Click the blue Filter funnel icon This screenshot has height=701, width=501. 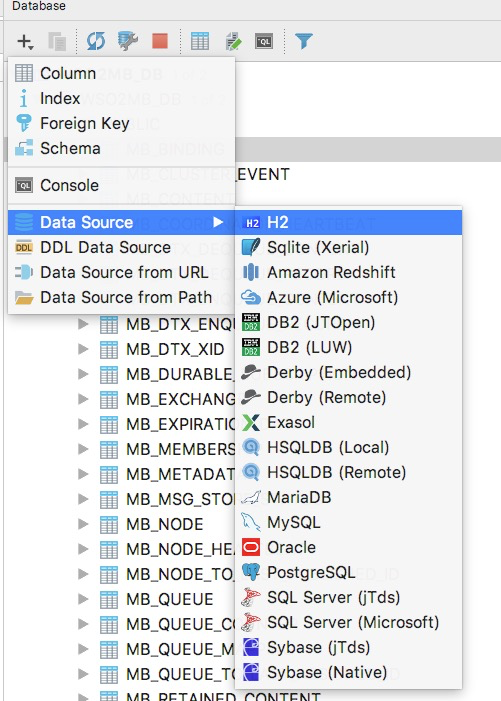pos(303,42)
